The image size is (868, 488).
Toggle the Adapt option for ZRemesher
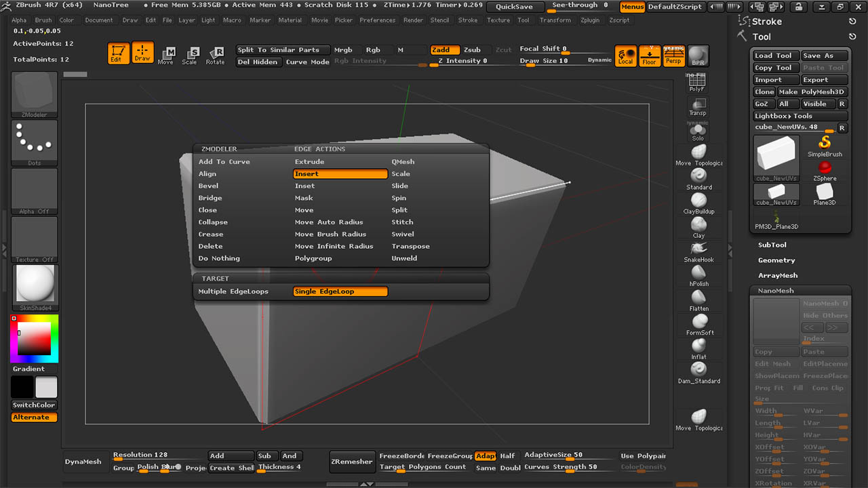point(485,456)
